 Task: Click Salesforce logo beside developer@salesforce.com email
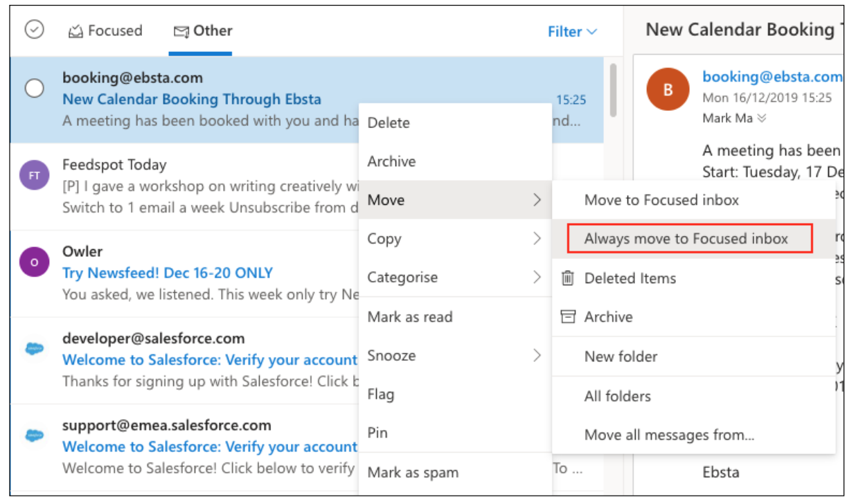(x=35, y=349)
